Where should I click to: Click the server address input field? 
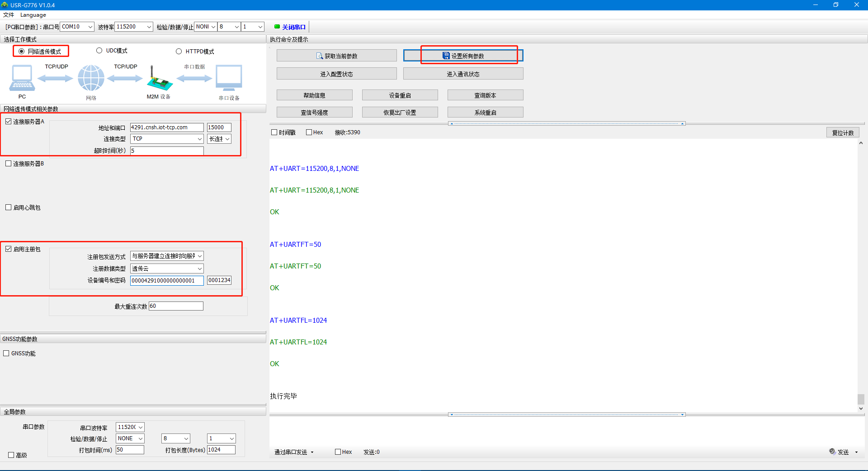167,127
